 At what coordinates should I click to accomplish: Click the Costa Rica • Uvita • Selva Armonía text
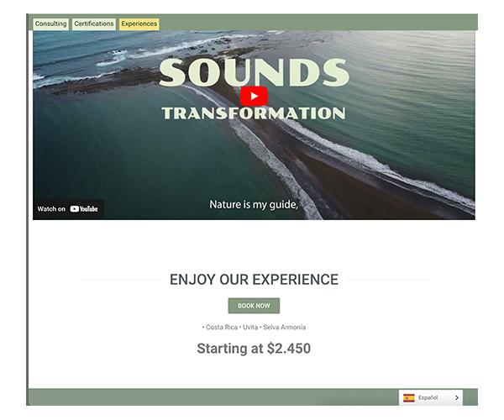point(254,327)
